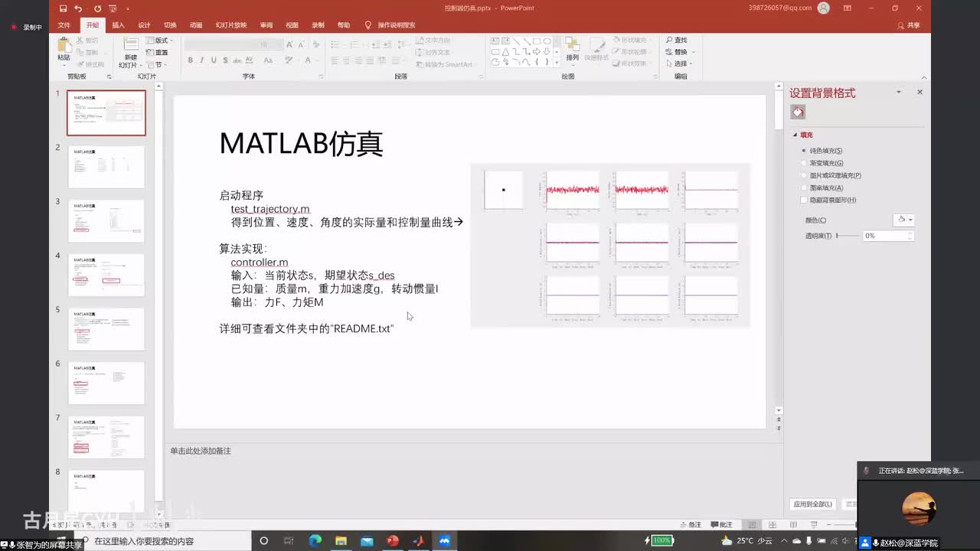Select the oval shape in shapes gallery
980x551 pixels.
coord(547,41)
